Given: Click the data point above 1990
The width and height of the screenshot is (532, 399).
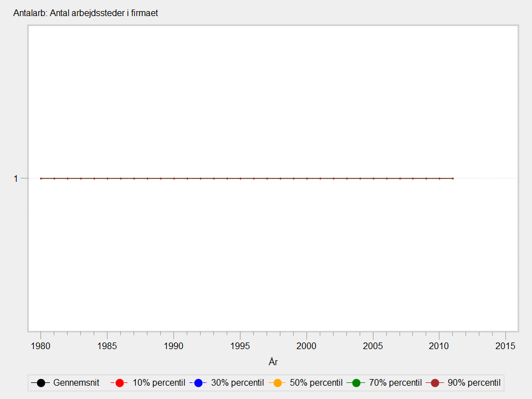Looking at the screenshot, I should click(x=173, y=178).
